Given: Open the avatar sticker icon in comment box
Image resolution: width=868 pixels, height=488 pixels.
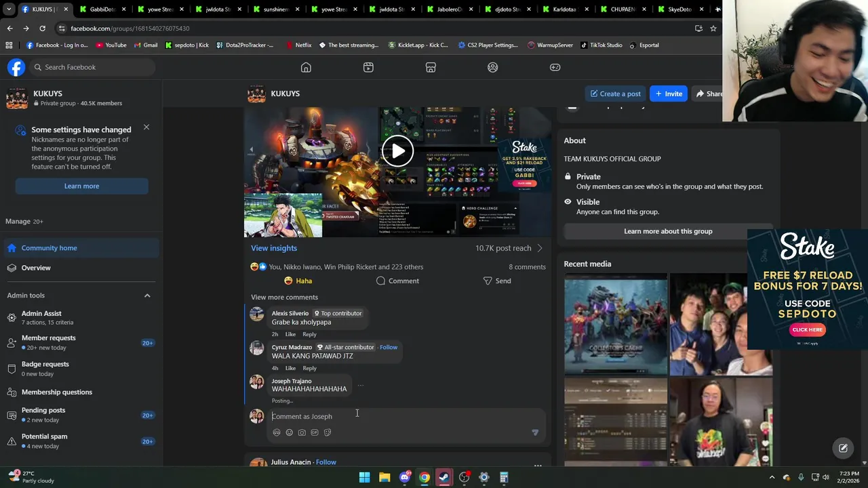Looking at the screenshot, I should pos(276,432).
